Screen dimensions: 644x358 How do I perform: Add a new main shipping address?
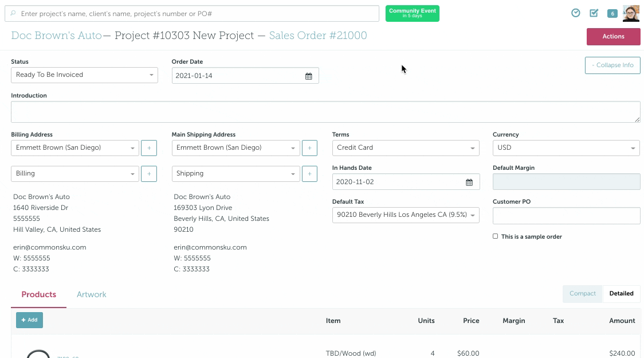309,148
